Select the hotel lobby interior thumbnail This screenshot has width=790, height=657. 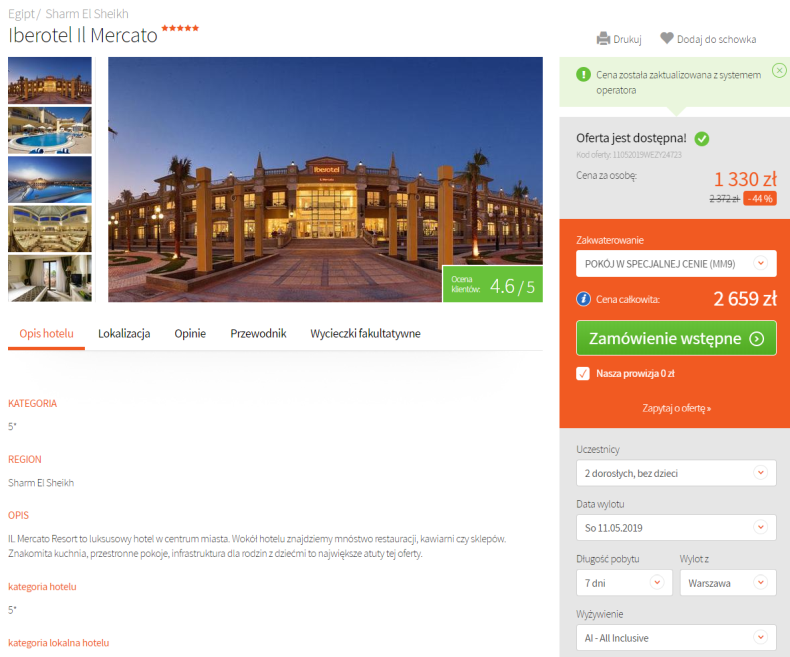pyautogui.click(x=50, y=229)
